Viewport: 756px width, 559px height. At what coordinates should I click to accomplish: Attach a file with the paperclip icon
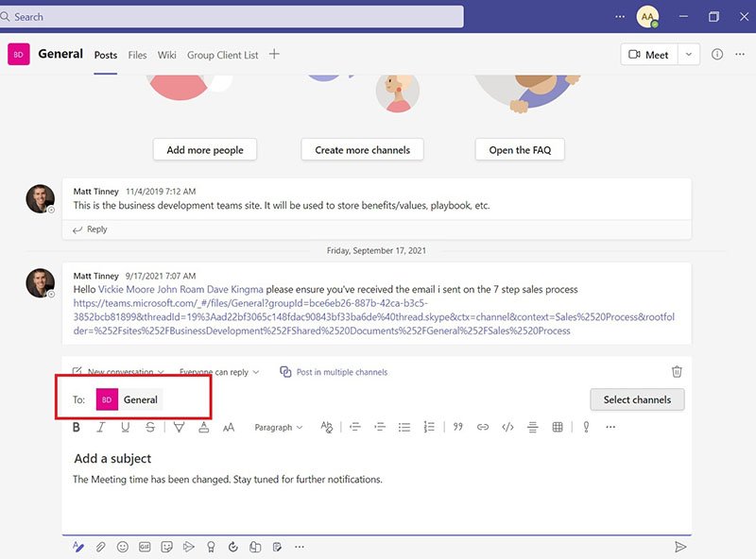click(x=101, y=547)
